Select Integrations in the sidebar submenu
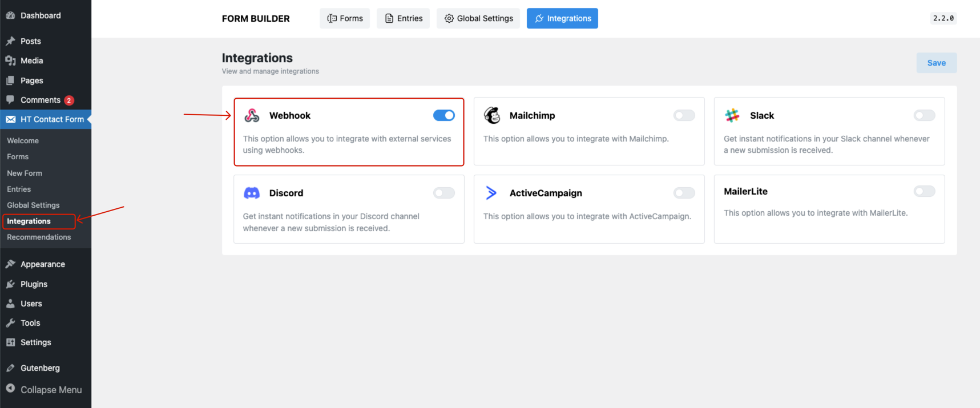This screenshot has width=980, height=408. [29, 221]
